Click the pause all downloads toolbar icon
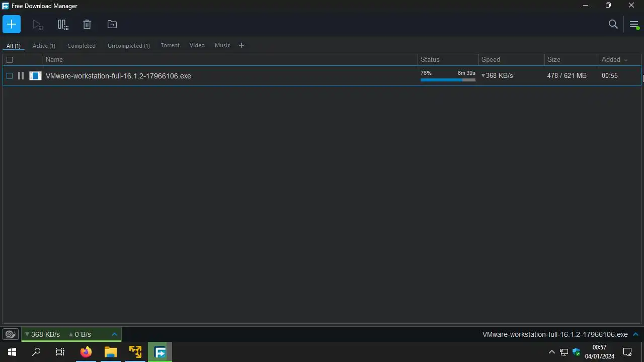This screenshot has height=362, width=644. pyautogui.click(x=62, y=24)
